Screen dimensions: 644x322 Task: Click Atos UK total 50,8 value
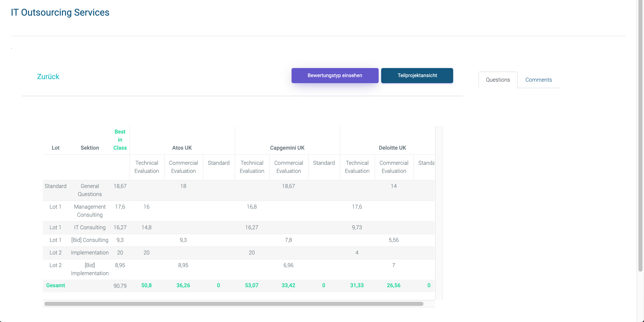pyautogui.click(x=146, y=285)
